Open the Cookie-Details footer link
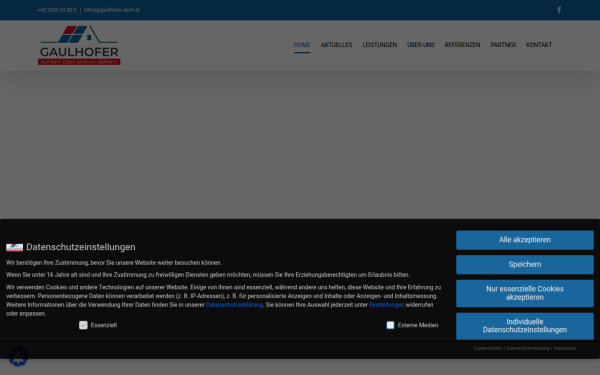 tap(487, 348)
